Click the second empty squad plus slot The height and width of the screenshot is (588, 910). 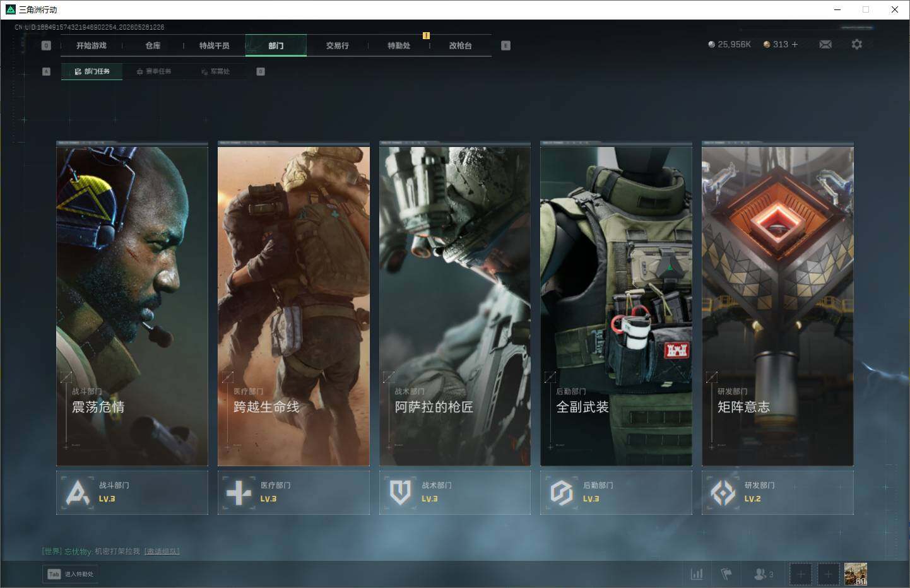coord(828,574)
